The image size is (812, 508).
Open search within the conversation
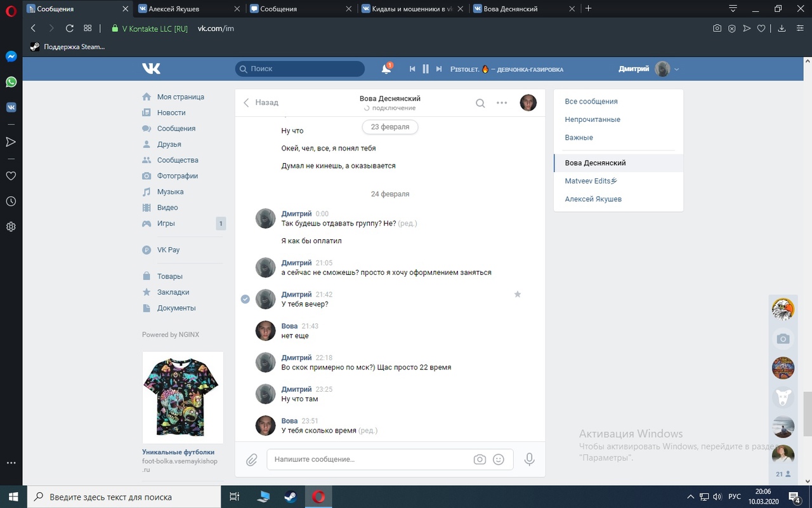click(x=480, y=103)
